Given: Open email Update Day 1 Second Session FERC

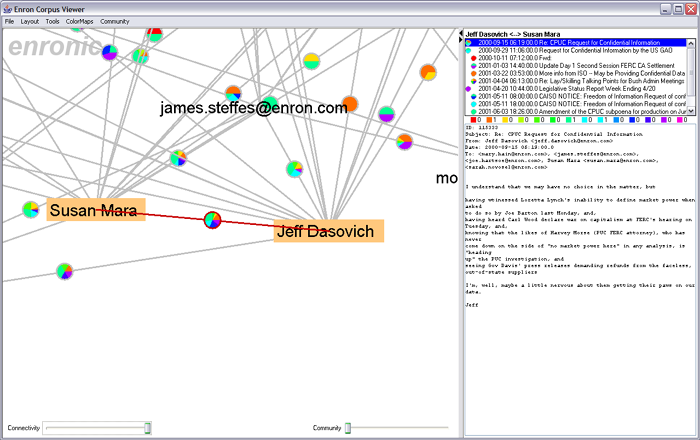Looking at the screenshot, I should 575,66.
